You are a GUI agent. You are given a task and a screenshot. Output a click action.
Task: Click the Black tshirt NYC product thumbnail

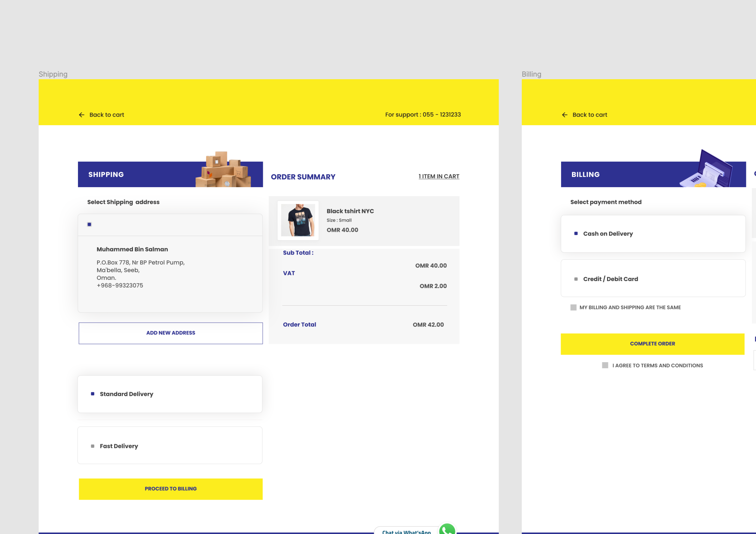[x=298, y=220]
